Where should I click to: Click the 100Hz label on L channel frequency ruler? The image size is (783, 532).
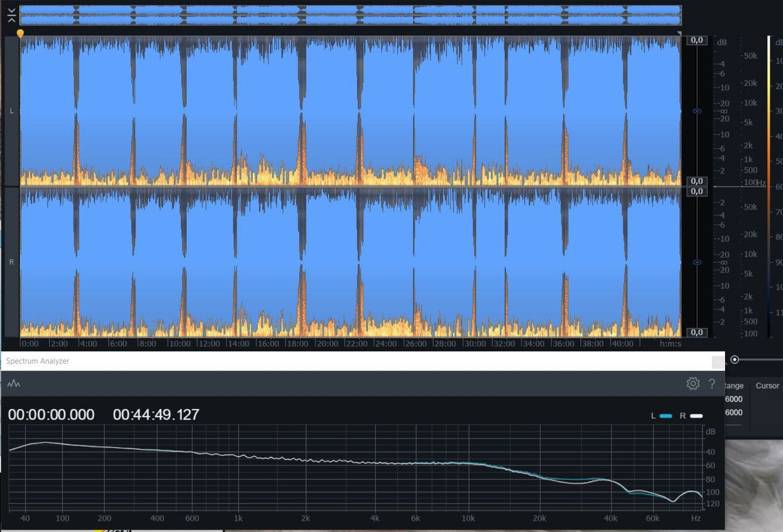pos(755,183)
